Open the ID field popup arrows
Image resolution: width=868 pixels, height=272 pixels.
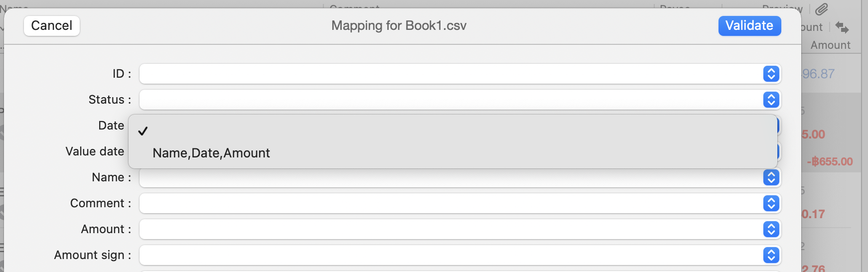(x=771, y=74)
